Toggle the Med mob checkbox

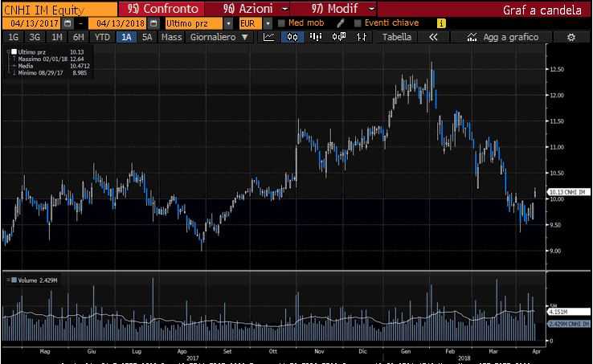[x=281, y=23]
